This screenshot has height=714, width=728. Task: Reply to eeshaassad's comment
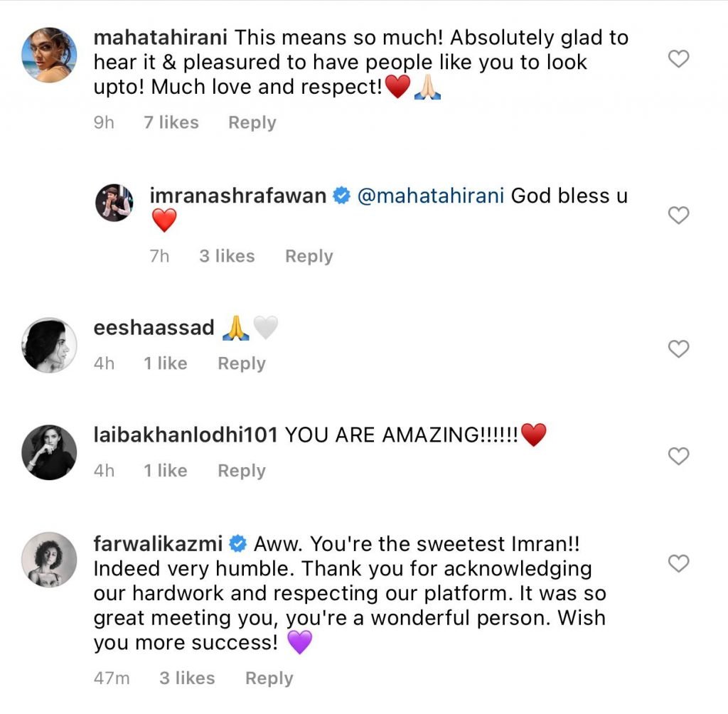tap(241, 364)
